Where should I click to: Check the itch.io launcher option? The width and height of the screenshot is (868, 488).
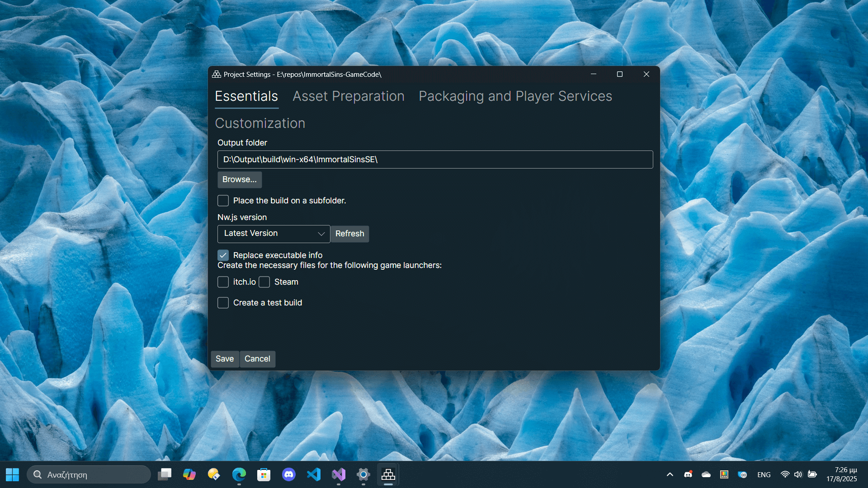223,282
